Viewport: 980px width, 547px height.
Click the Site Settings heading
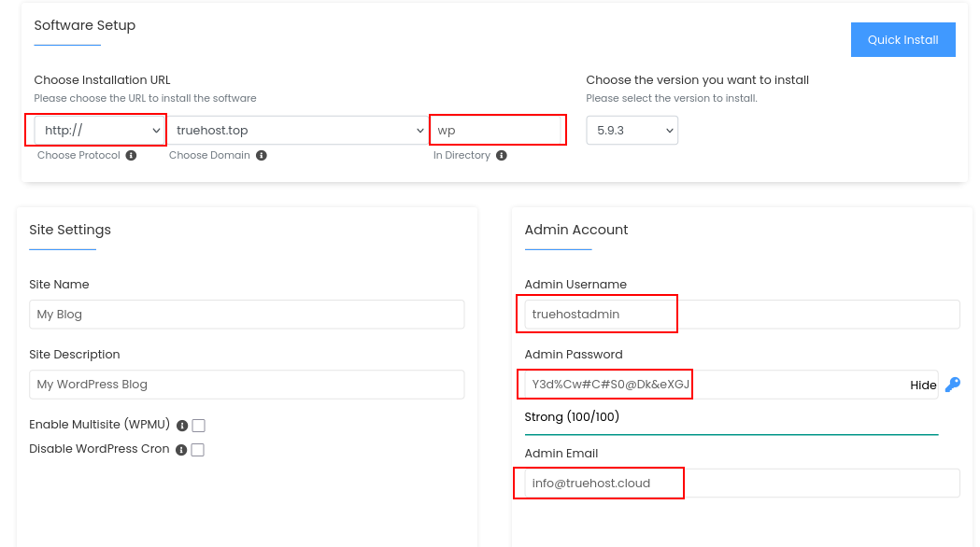(70, 230)
